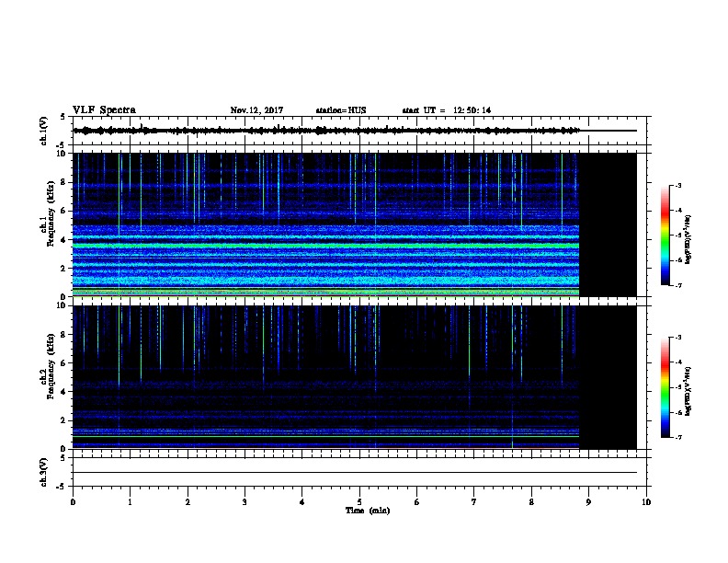Screen dimensions: 728x563
Task: Click the "5" tick on the time axis
Action: (359, 502)
